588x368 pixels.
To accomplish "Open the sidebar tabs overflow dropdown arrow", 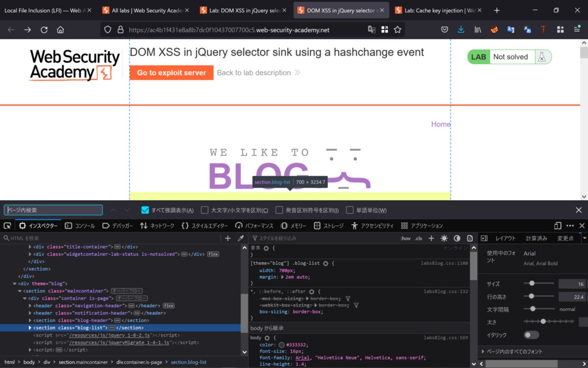I will point(584,238).
